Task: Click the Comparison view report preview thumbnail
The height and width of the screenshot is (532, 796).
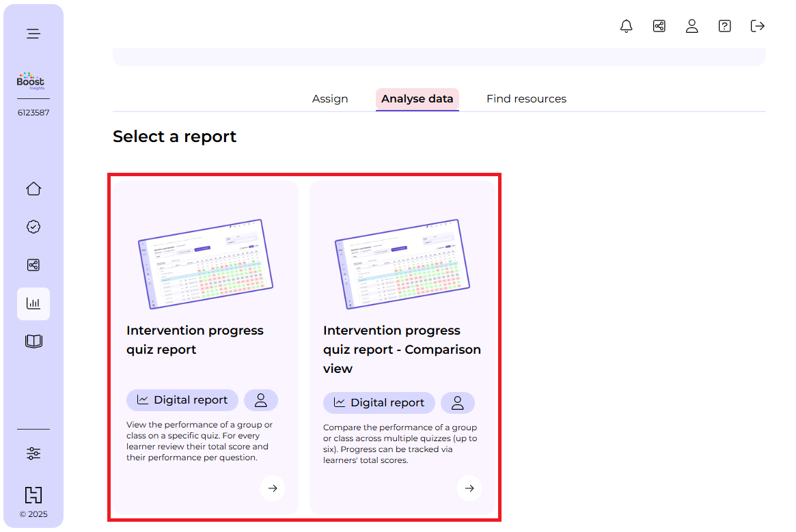Action: click(x=402, y=264)
